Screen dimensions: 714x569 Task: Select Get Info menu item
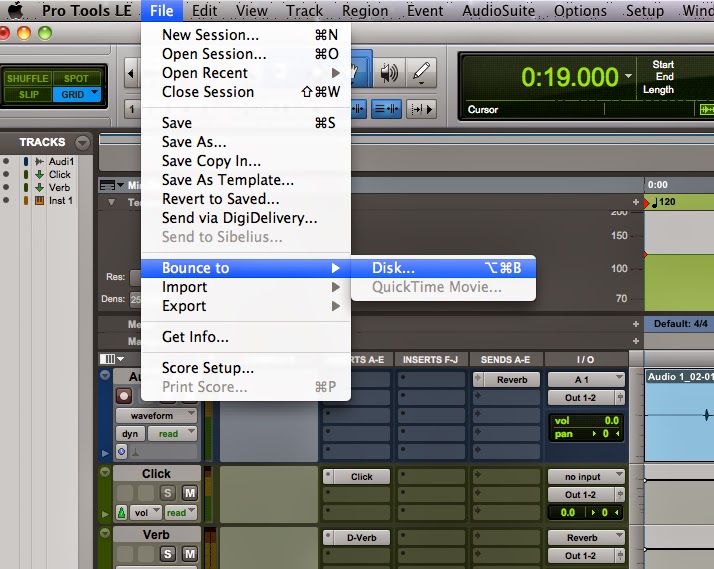click(x=246, y=337)
